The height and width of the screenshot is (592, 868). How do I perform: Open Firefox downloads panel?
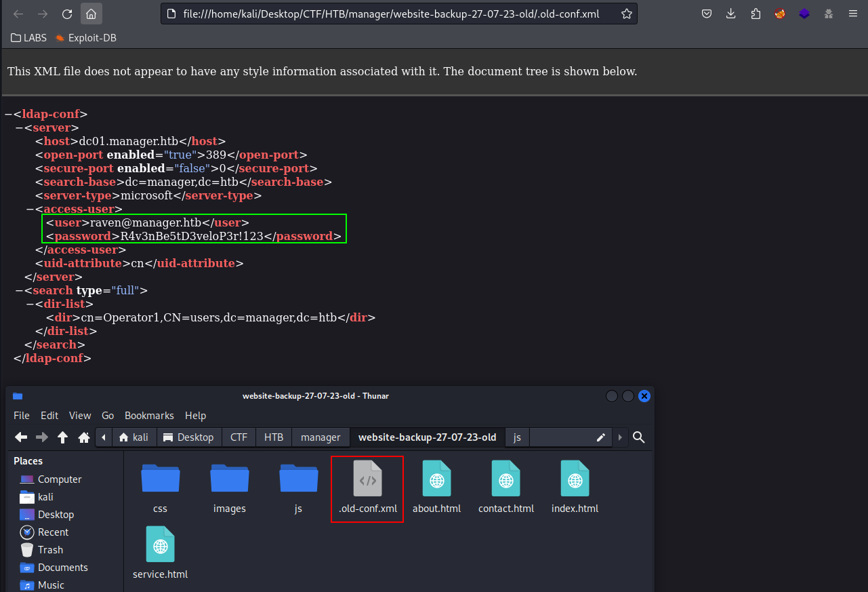pyautogui.click(x=730, y=14)
